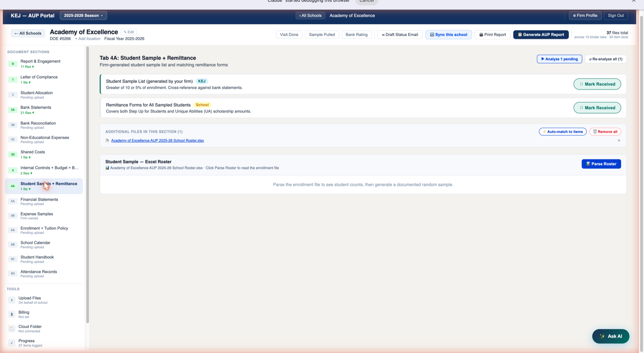Click the KEJ — AUP Portal logo text

coord(33,16)
